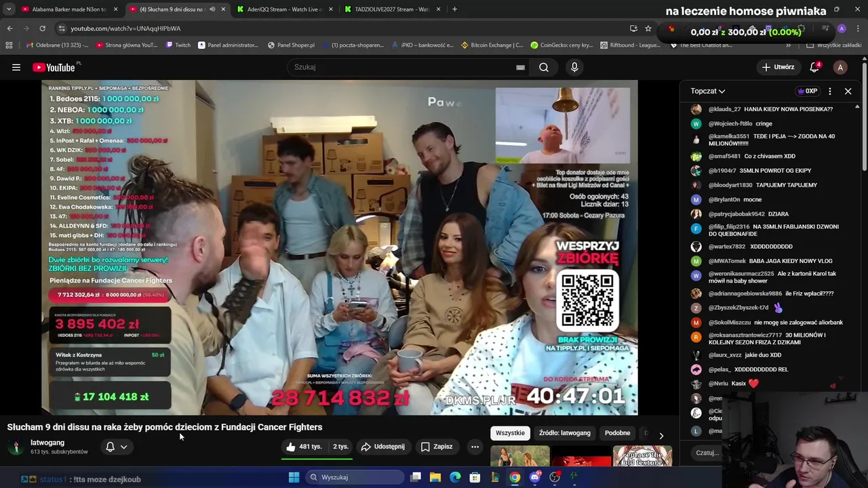The width and height of the screenshot is (868, 488).
Task: Dislike the video showing 2 tys.
Action: (x=340, y=447)
